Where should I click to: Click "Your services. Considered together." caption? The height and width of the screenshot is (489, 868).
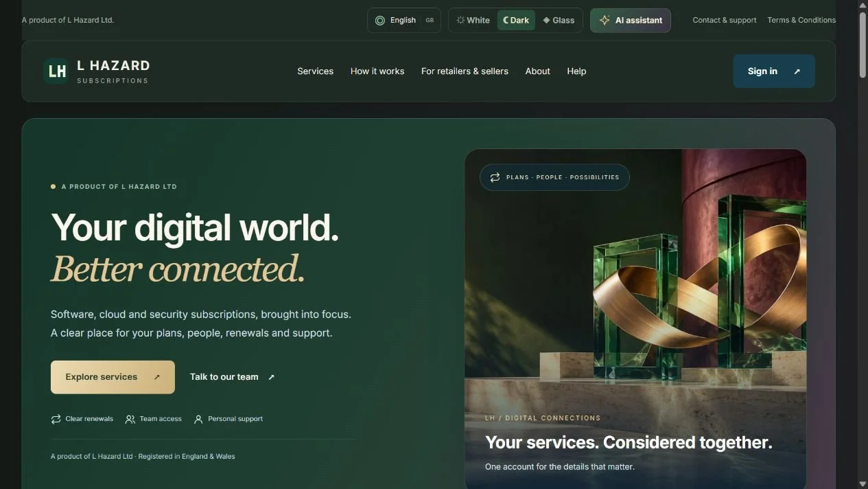629,443
